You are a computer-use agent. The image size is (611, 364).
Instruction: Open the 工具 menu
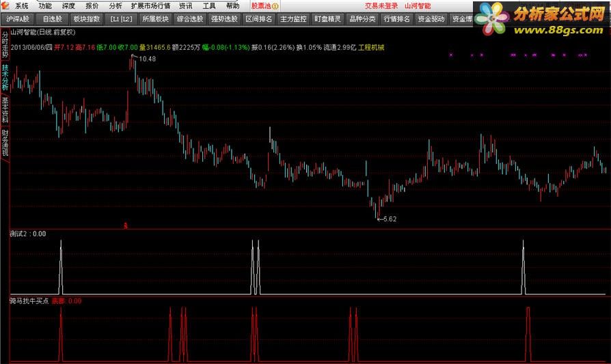pos(209,6)
